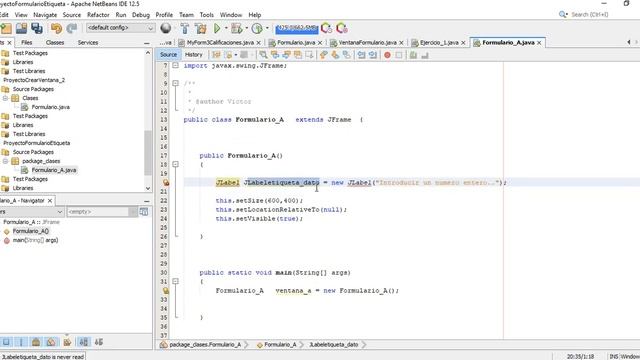Run the project with green play icon
Image resolution: width=640 pixels, height=360 pixels.
point(217,28)
